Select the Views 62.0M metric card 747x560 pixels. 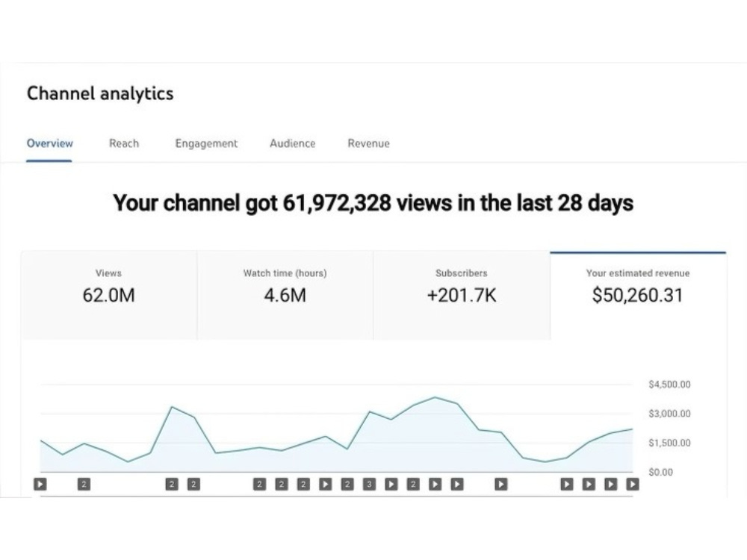click(x=108, y=295)
